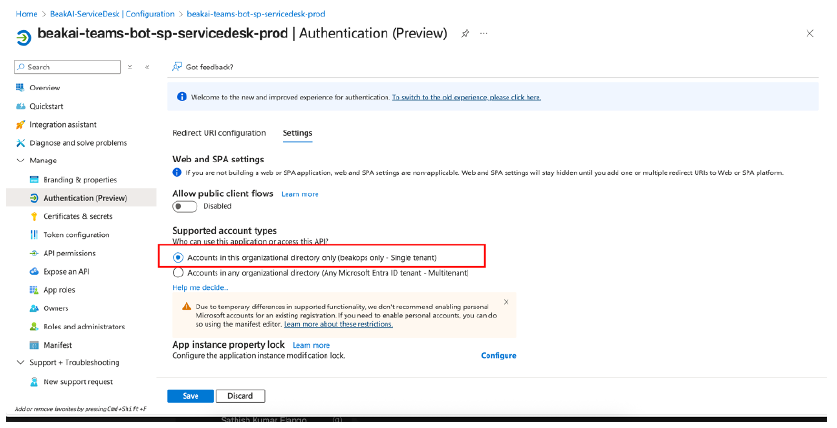
Task: Click the Help me decide link
Action: point(200,288)
